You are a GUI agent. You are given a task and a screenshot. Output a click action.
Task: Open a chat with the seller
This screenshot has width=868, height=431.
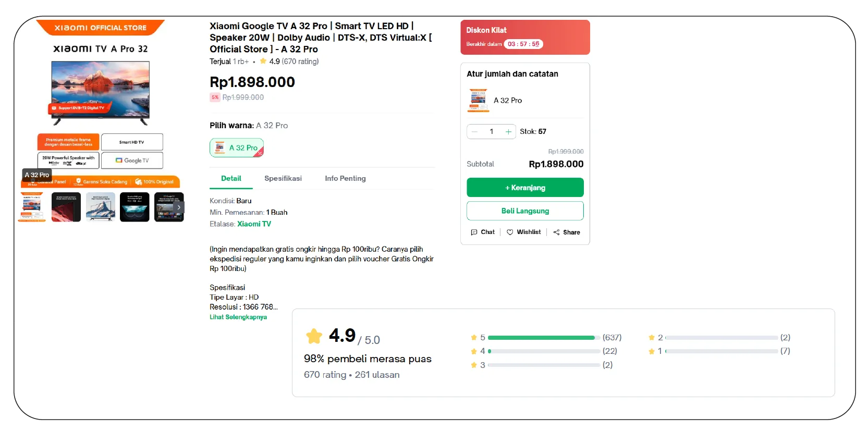[482, 232]
